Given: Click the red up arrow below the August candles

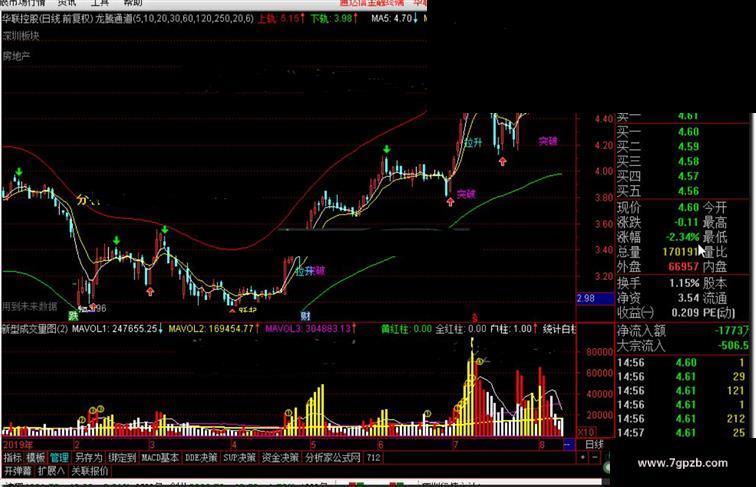Looking at the screenshot, I should click(x=502, y=161).
